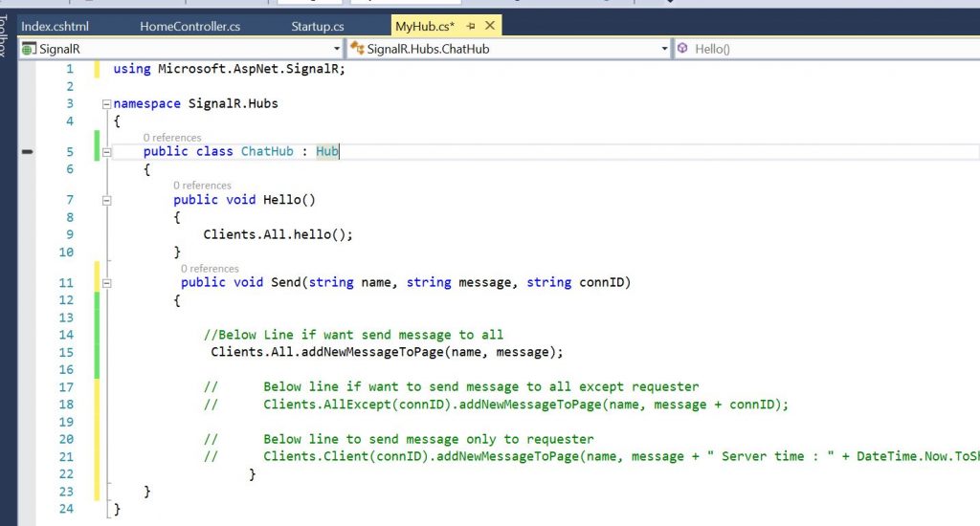
Task: Open the Startup.cs tab
Action: click(318, 26)
